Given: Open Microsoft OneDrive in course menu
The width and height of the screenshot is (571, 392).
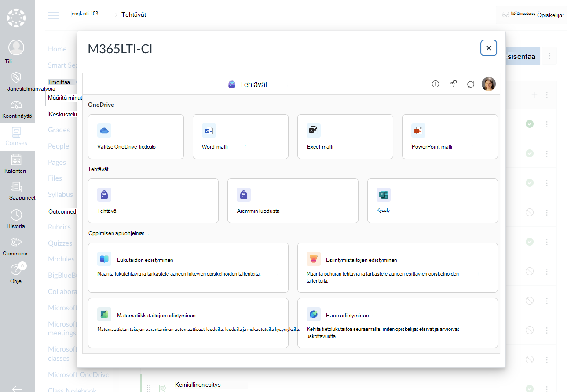Looking at the screenshot, I should coord(79,375).
